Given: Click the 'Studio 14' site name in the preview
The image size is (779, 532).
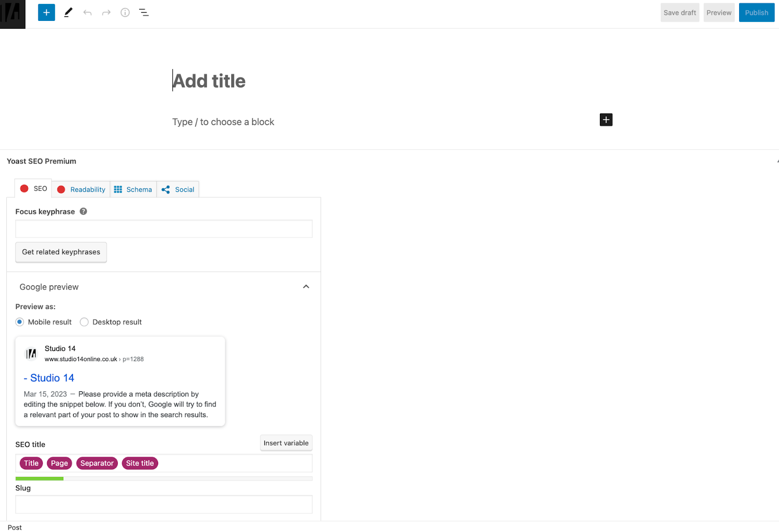Looking at the screenshot, I should (60, 349).
